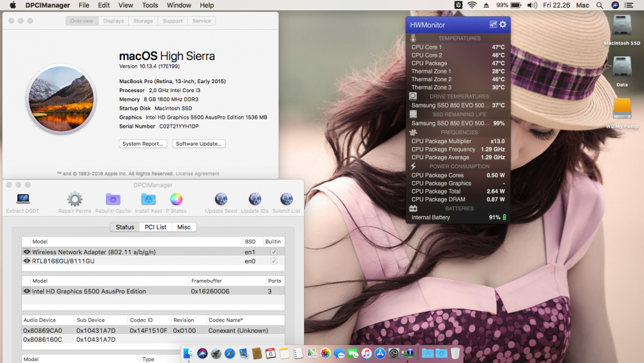The width and height of the screenshot is (644, 363).
Task: Click the System Report button
Action: pos(143,144)
